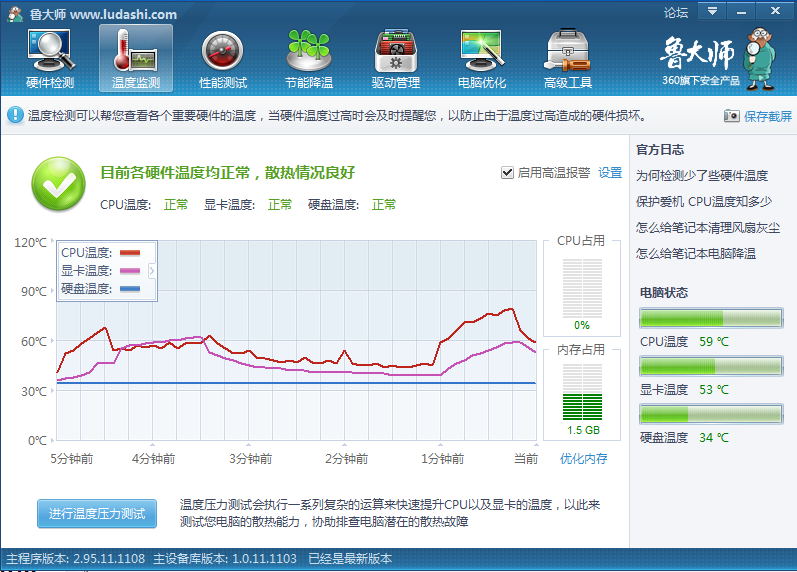Click the 显卡温度 53℃ progress bar
This screenshot has height=572, width=797.
point(711,366)
